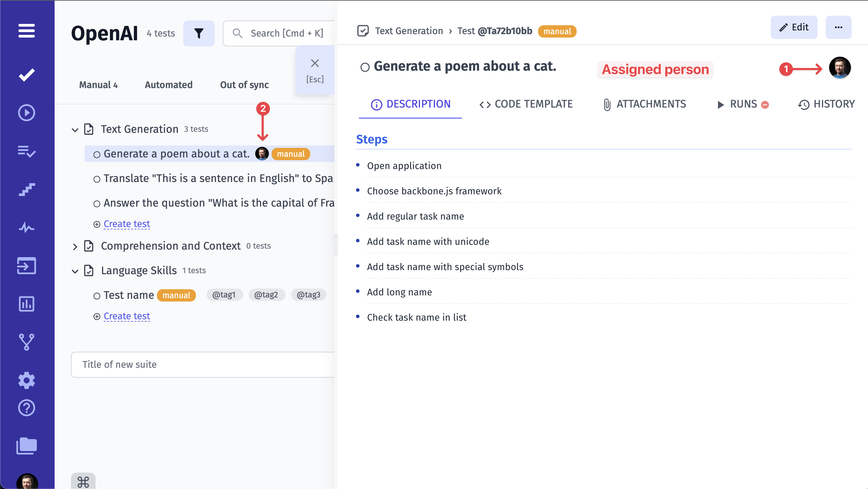Collapse the Text Generation suite

point(75,130)
